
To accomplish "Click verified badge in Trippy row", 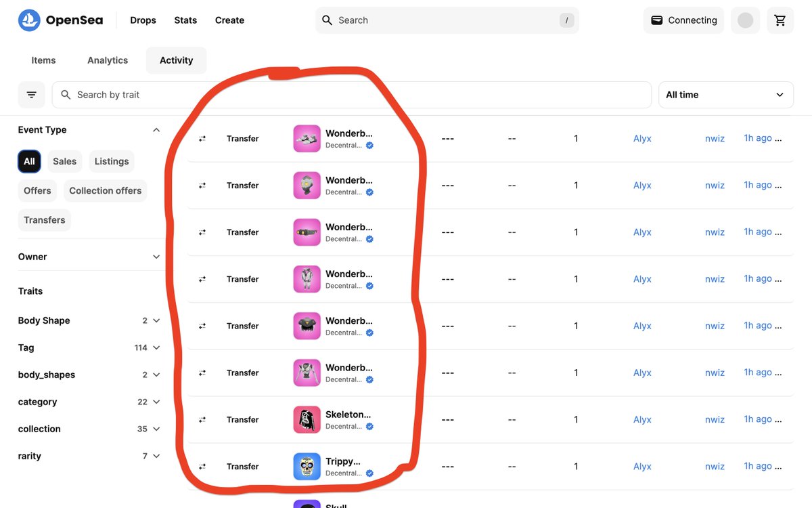I will coord(369,473).
